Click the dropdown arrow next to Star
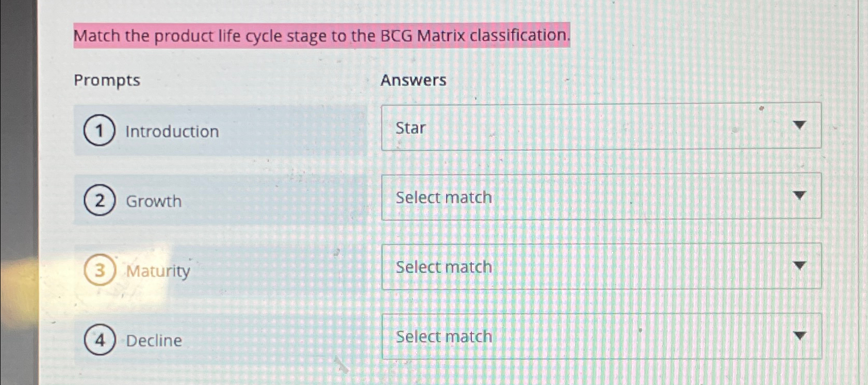Viewport: 868px width, 385px height. coord(800,125)
